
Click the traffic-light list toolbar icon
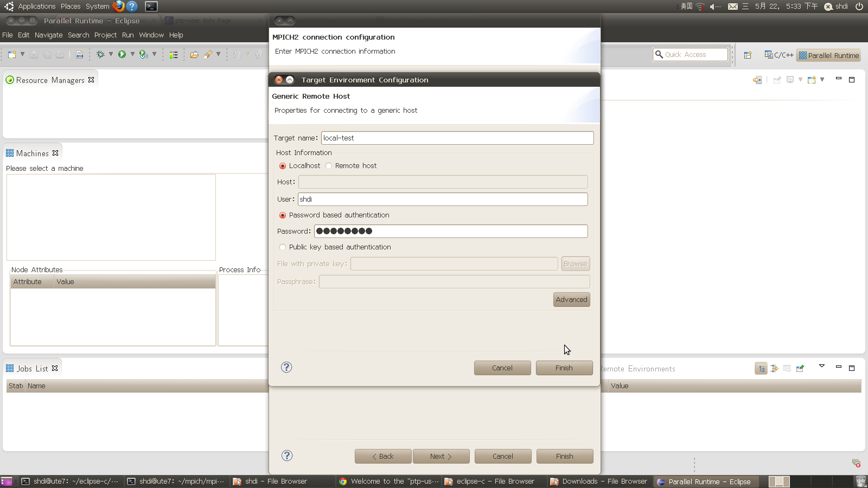[174, 55]
